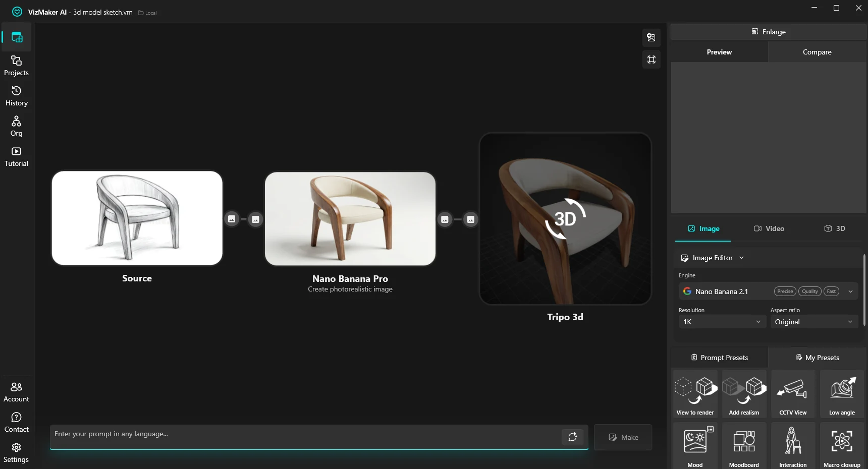Select the Low angle preset

(x=842, y=393)
